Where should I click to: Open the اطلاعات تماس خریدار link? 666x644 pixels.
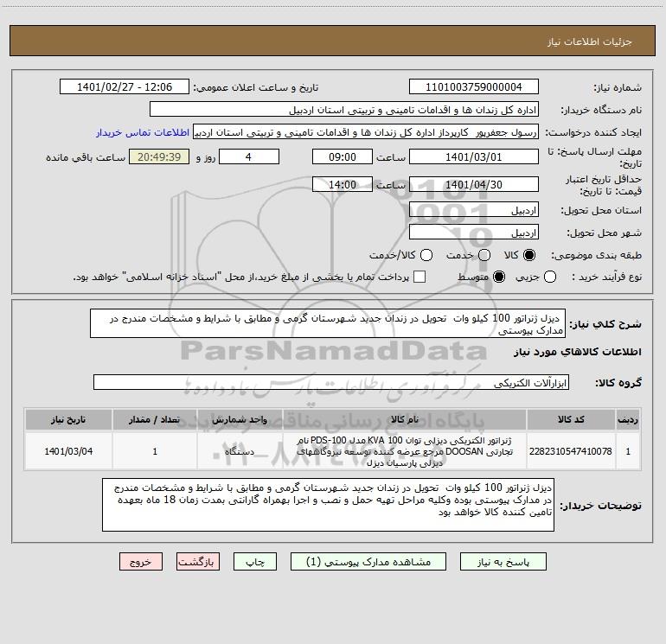(143, 132)
